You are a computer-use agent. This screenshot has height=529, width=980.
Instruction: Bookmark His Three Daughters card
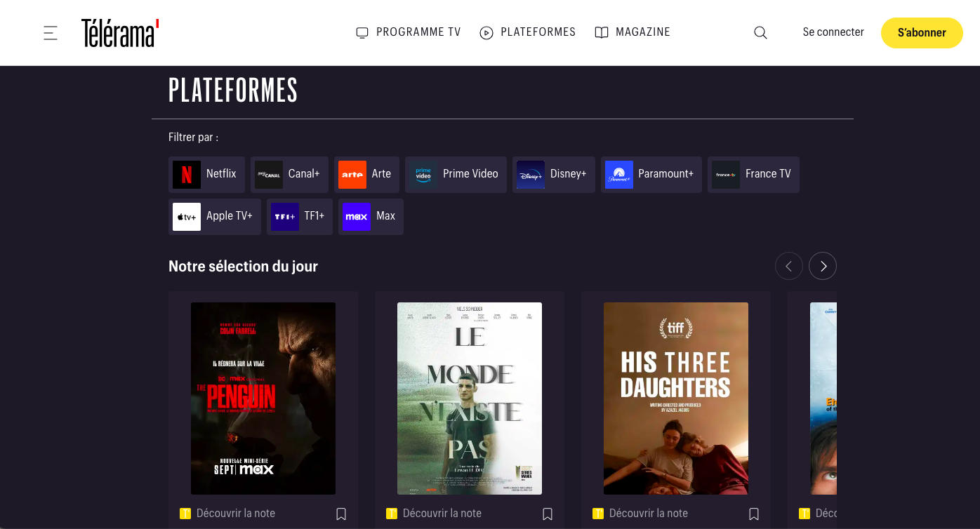[x=754, y=514]
